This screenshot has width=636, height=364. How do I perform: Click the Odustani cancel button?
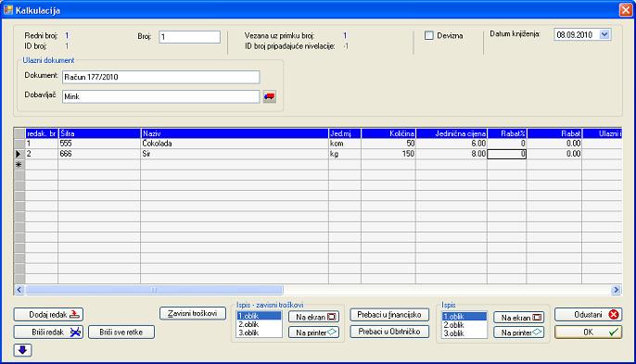588,315
